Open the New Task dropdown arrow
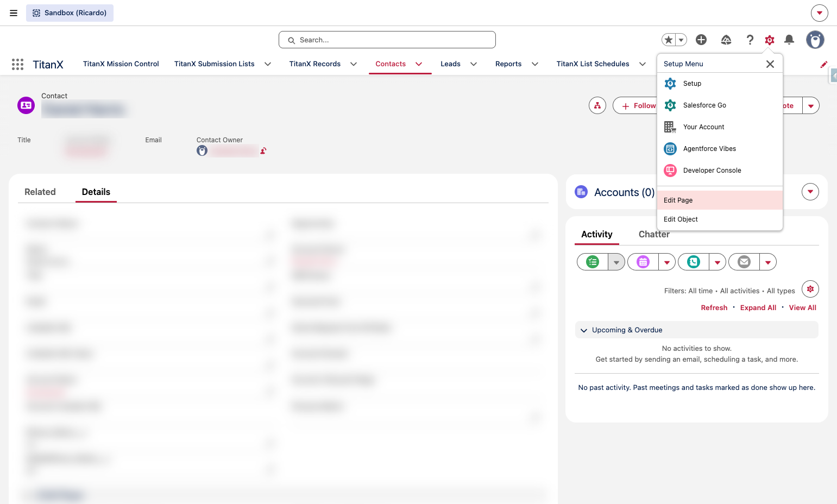Image resolution: width=837 pixels, height=504 pixels. tap(616, 262)
